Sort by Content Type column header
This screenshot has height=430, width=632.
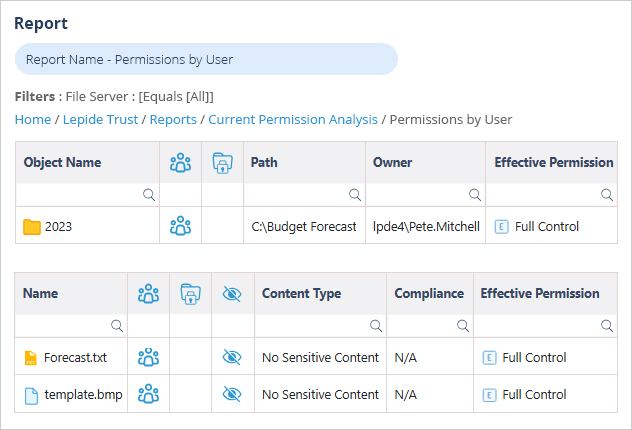pos(320,294)
